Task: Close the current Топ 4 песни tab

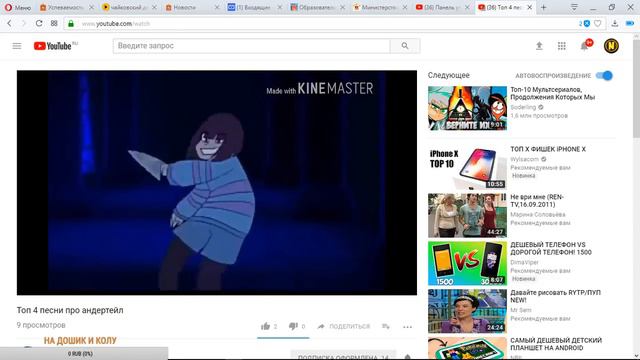Action: pyautogui.click(x=529, y=7)
